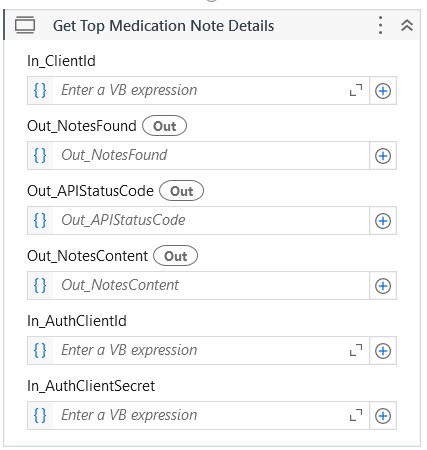Expand the In_ClientId expression editor

click(x=356, y=91)
